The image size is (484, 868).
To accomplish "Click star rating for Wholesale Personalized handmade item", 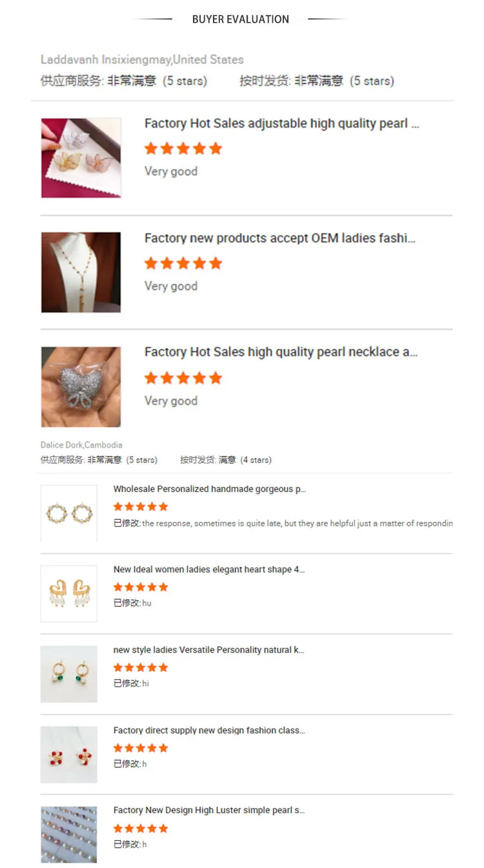I will pyautogui.click(x=141, y=506).
